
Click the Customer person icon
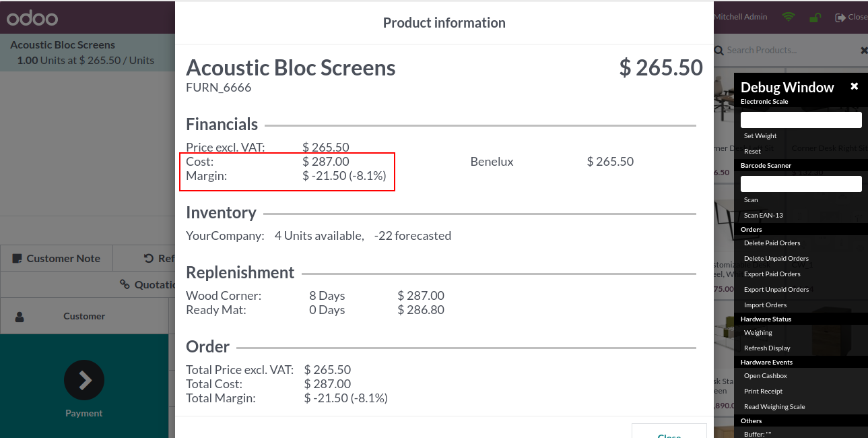pyautogui.click(x=20, y=316)
